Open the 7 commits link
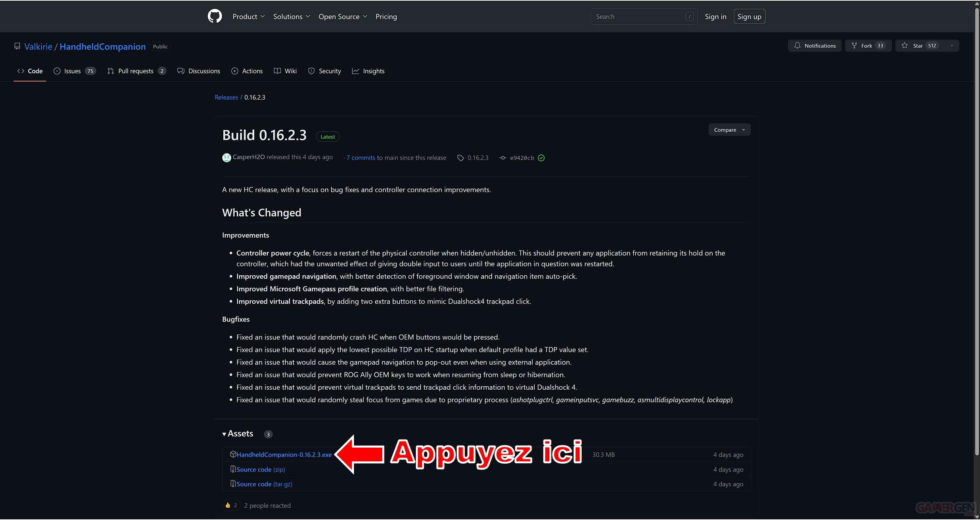 360,158
